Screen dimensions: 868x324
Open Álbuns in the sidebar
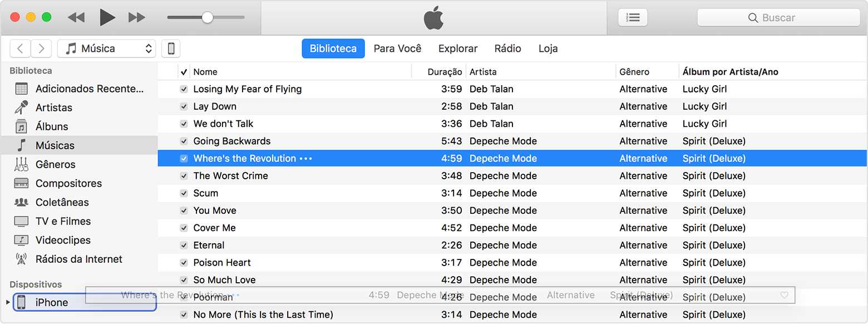pyautogui.click(x=79, y=126)
